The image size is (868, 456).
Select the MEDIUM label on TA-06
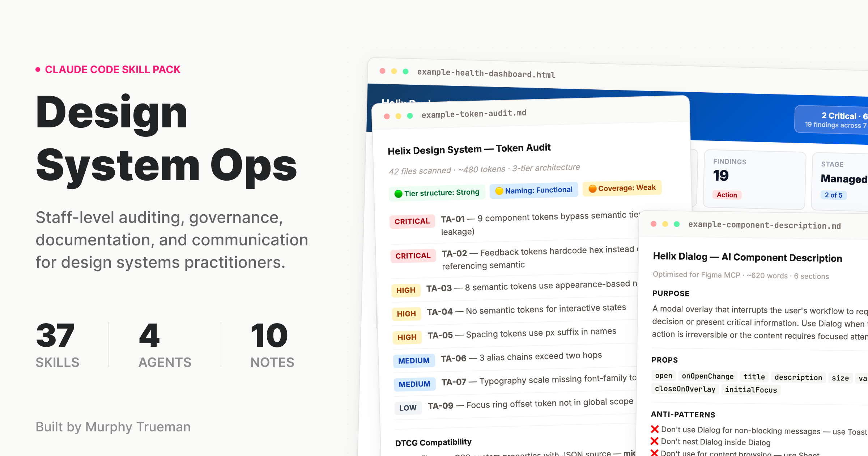(414, 360)
